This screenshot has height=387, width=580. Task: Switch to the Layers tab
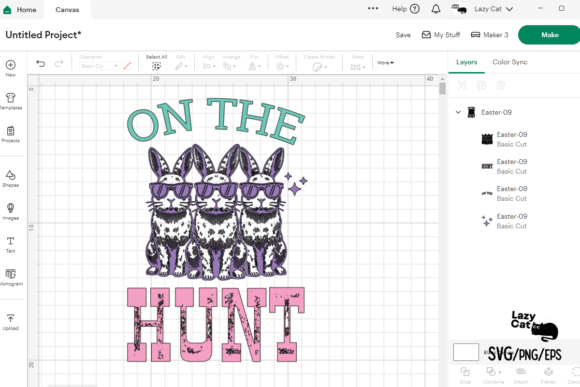[466, 62]
